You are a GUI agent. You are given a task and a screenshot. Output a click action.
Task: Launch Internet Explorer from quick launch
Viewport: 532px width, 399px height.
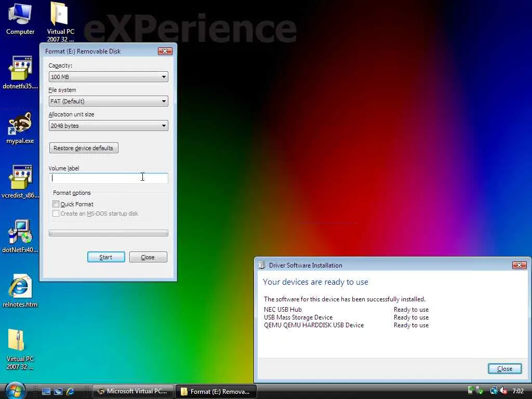click(x=71, y=392)
